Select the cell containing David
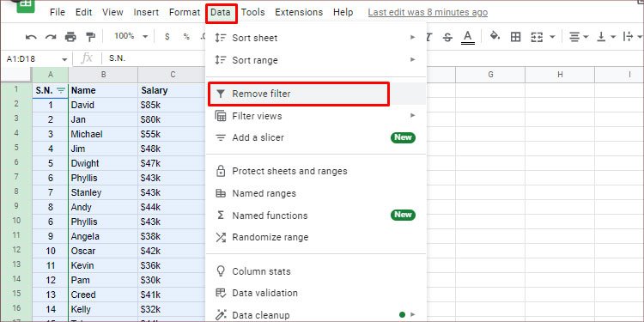644x322 pixels. click(x=103, y=105)
